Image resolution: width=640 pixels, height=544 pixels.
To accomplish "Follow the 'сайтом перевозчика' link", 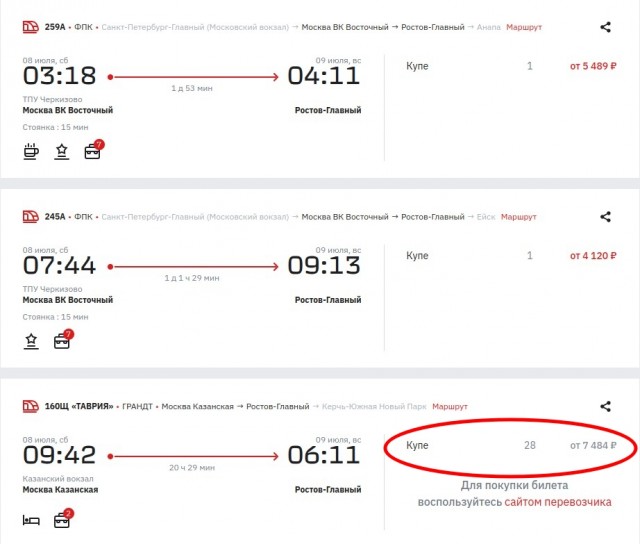I will [558, 502].
